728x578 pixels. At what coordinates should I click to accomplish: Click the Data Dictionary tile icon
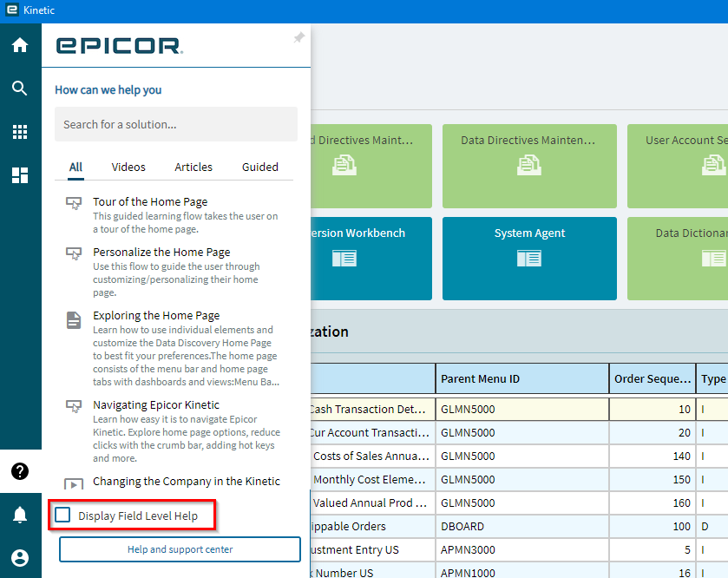[x=713, y=258]
